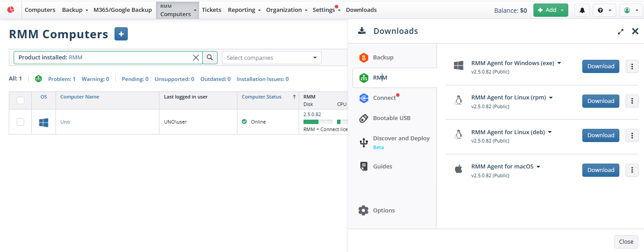Click the Bootable USB drive icon

point(363,118)
